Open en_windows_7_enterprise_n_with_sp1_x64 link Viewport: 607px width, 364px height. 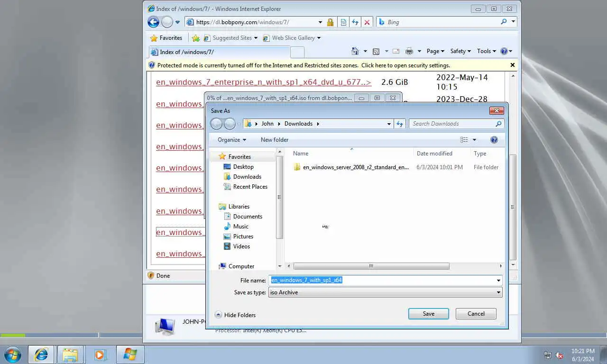click(x=264, y=82)
